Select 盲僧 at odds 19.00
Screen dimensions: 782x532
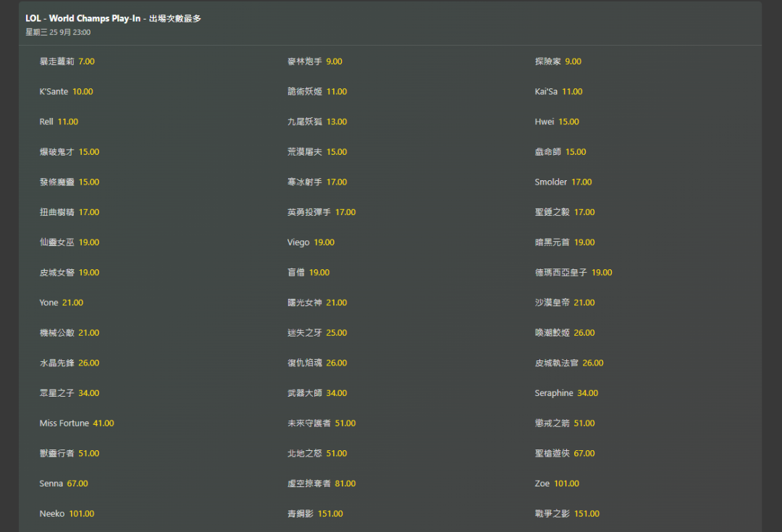pos(308,273)
